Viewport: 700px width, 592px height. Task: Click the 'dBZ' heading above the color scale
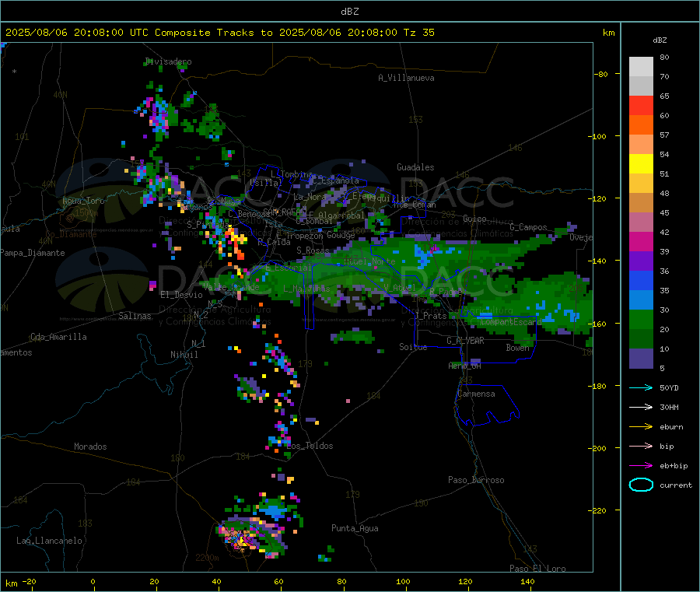point(660,40)
